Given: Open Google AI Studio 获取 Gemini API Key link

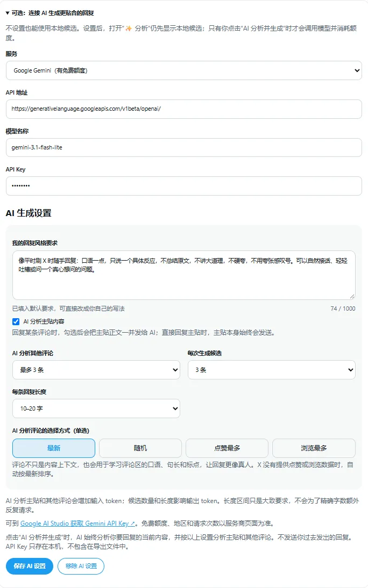Looking at the screenshot, I should point(77,524).
